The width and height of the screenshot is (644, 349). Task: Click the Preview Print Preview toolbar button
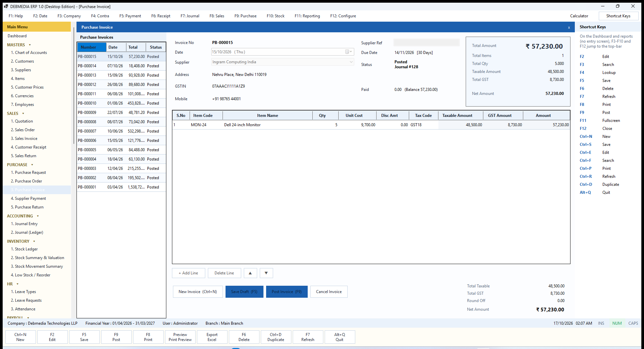(x=180, y=337)
